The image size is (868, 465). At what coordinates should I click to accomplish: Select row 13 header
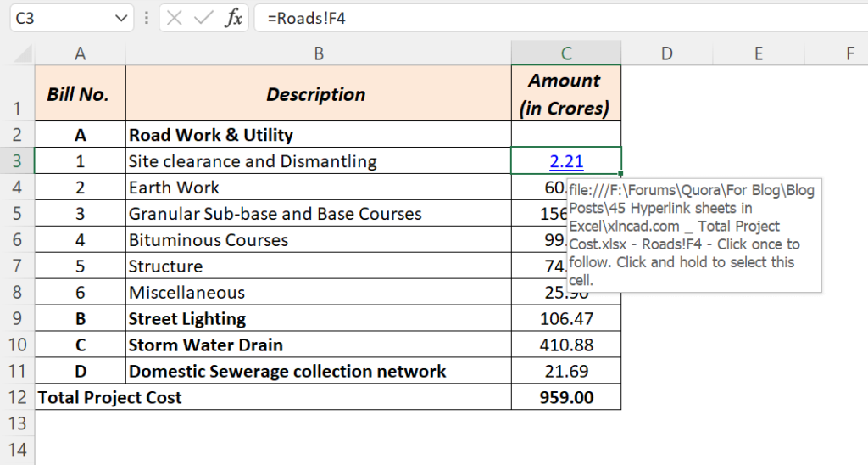(x=17, y=423)
